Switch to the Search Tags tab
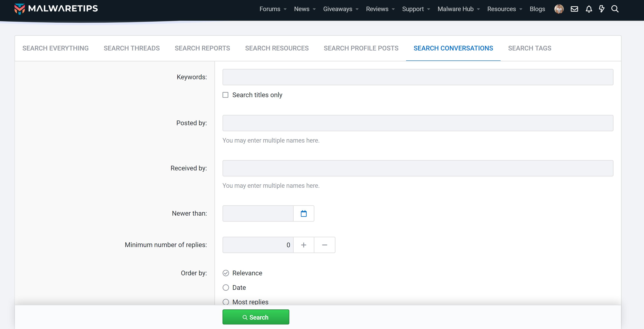 [530, 48]
